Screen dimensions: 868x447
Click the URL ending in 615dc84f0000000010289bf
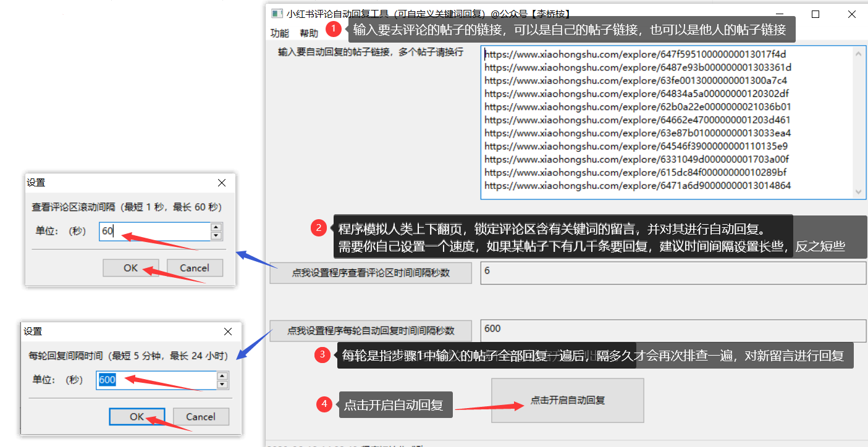(635, 172)
